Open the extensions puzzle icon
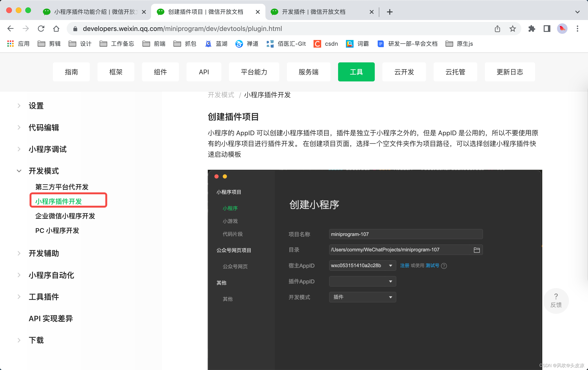The image size is (588, 370). click(x=532, y=29)
